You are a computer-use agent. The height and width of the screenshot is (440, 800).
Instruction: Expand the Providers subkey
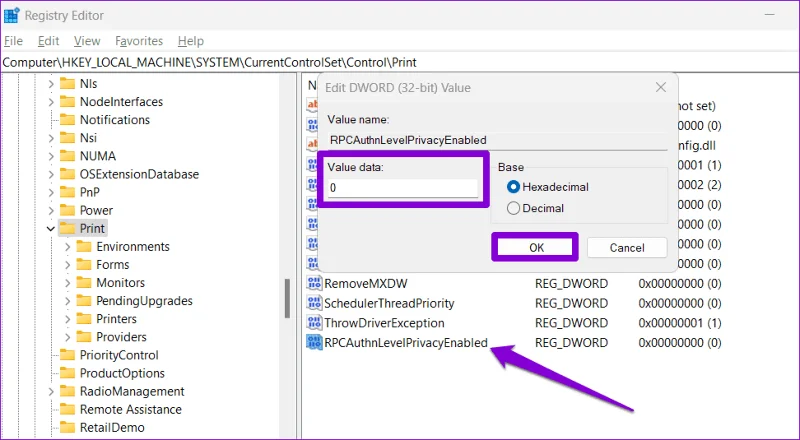pyautogui.click(x=67, y=337)
